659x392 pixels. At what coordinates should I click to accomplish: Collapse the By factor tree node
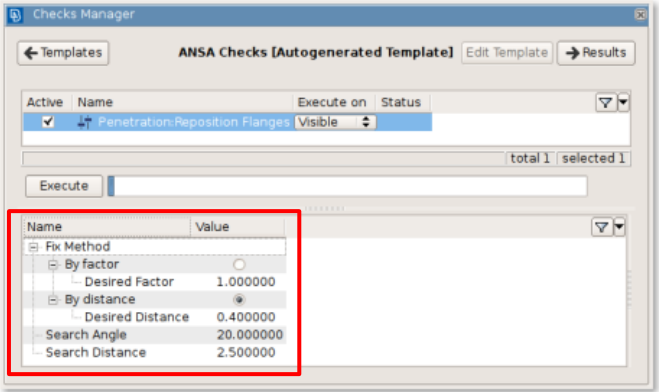click(53, 265)
